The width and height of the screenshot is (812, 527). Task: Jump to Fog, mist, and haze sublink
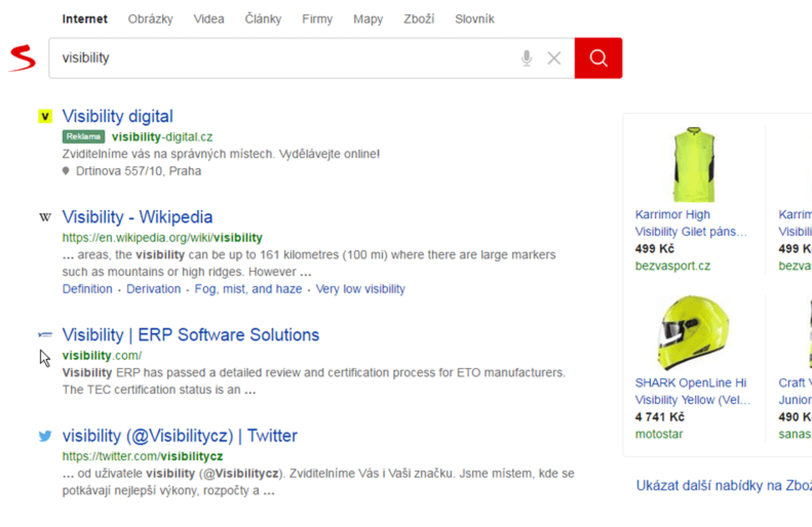click(x=248, y=289)
